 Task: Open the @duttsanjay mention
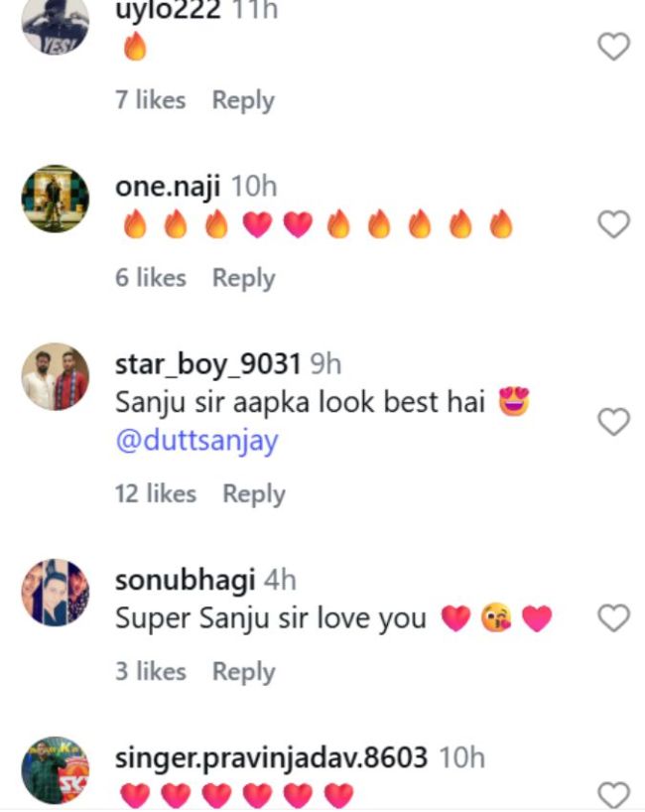tap(196, 441)
